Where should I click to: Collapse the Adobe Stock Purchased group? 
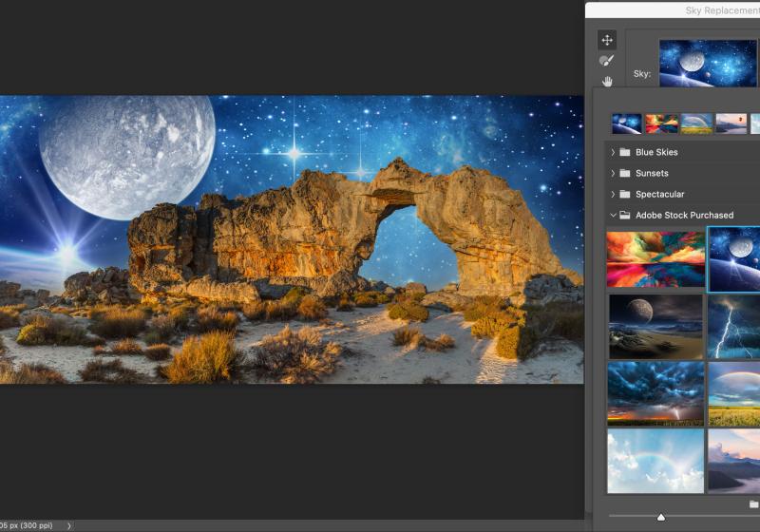coord(613,215)
